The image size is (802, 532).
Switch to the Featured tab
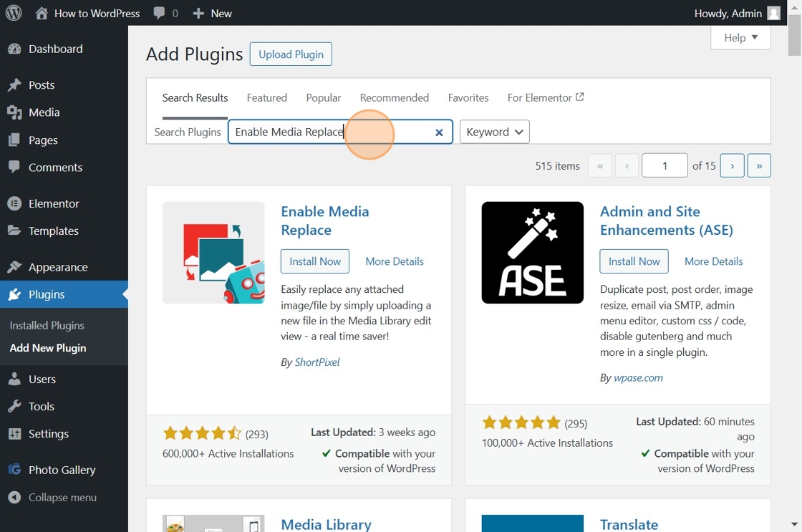pos(266,97)
